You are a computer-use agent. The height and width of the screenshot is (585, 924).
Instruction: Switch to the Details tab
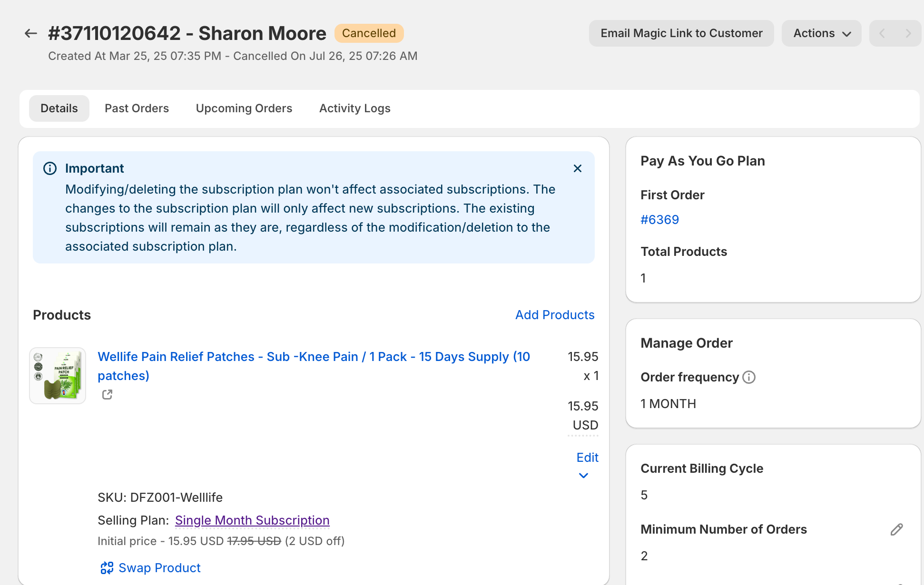point(59,108)
